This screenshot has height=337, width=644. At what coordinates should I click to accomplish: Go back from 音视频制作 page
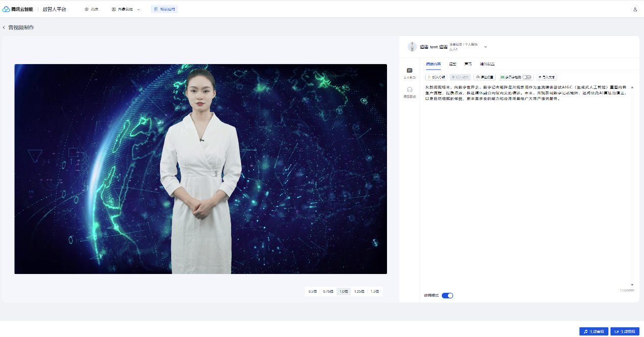[x=4, y=27]
